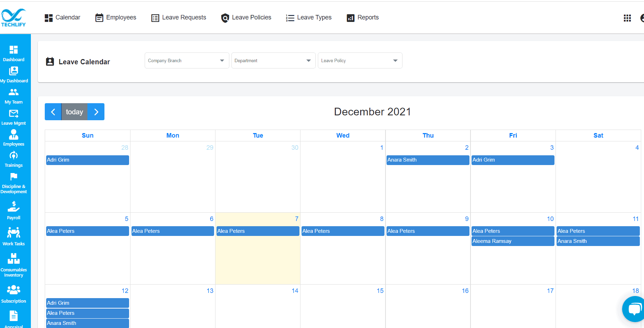Open Dashboard from the sidebar
This screenshot has height=328, width=644.
(14, 54)
